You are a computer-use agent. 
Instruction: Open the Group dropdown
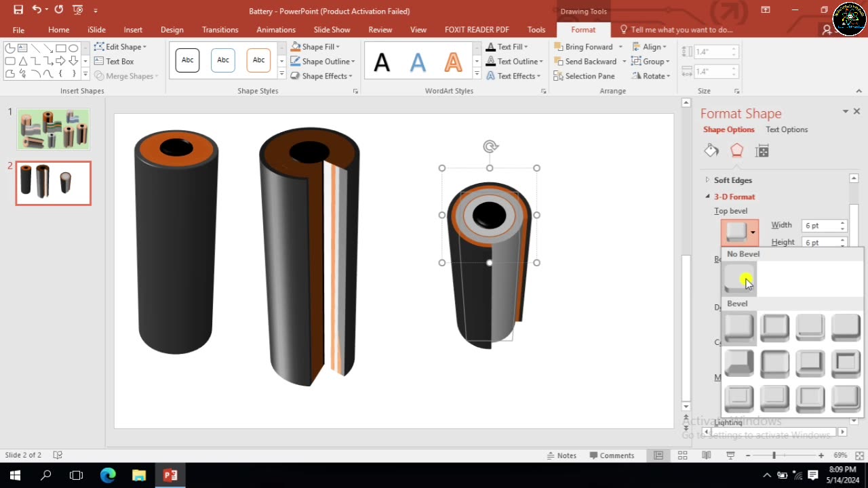pyautogui.click(x=651, y=61)
